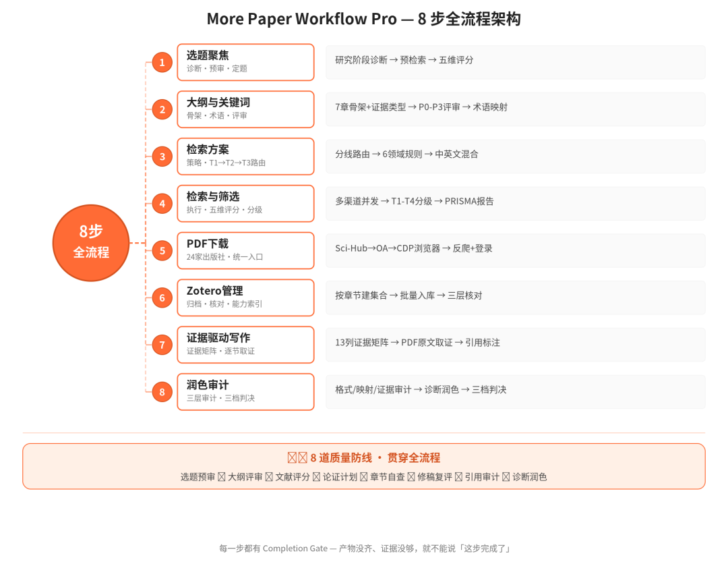
Task: Click the orange step 4 number circle
Action: (162, 204)
